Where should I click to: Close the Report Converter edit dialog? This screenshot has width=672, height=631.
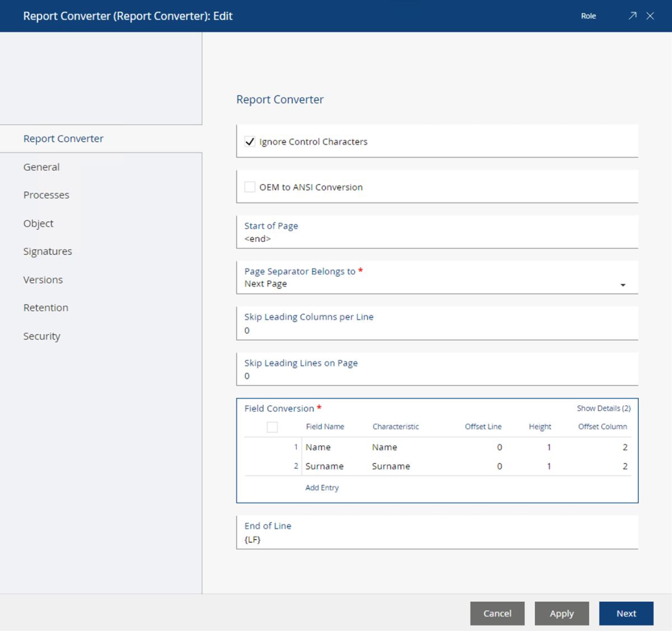[650, 16]
